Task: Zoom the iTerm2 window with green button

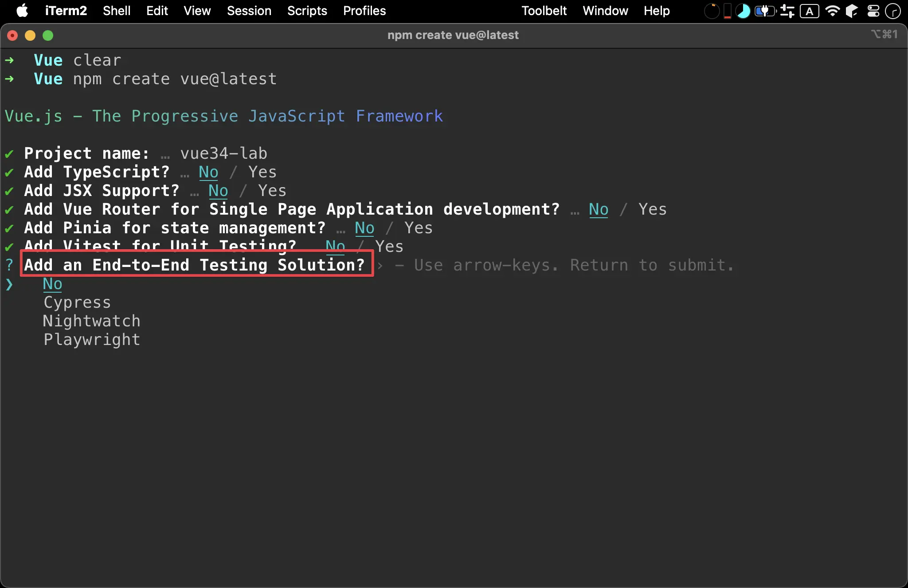Action: (x=48, y=35)
